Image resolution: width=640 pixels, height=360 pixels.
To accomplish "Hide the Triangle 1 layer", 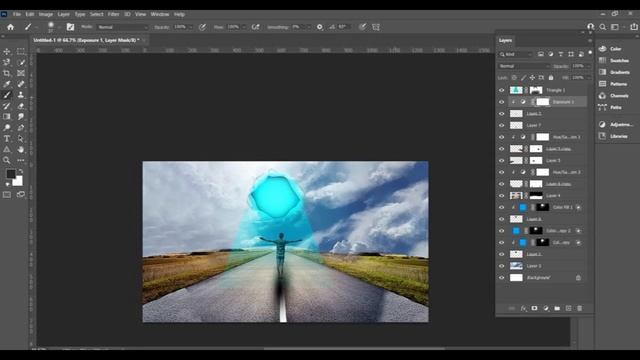I will (x=502, y=90).
